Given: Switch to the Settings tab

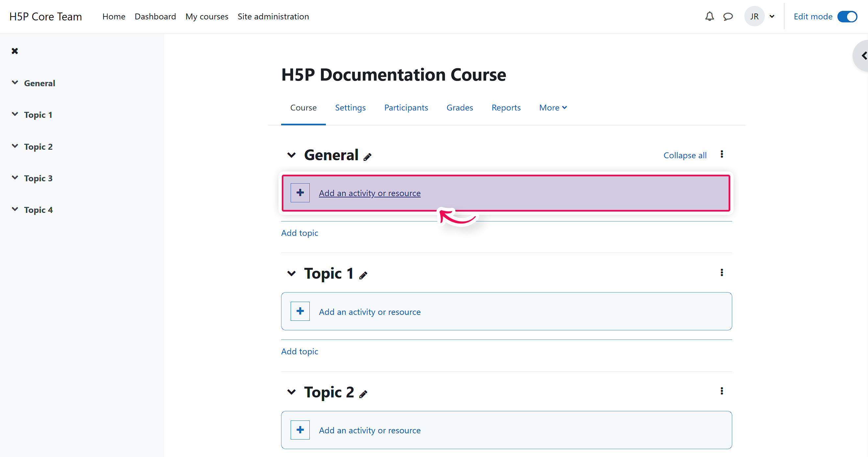Looking at the screenshot, I should tap(350, 108).
